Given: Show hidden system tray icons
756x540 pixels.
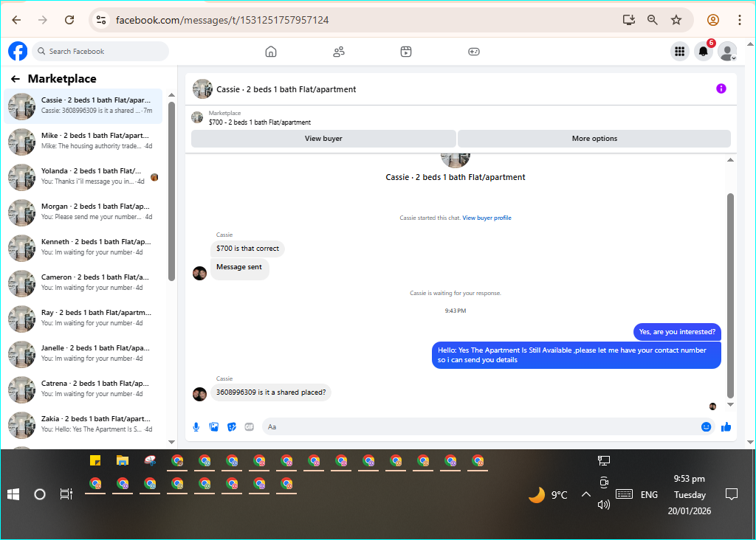Looking at the screenshot, I should point(585,494).
